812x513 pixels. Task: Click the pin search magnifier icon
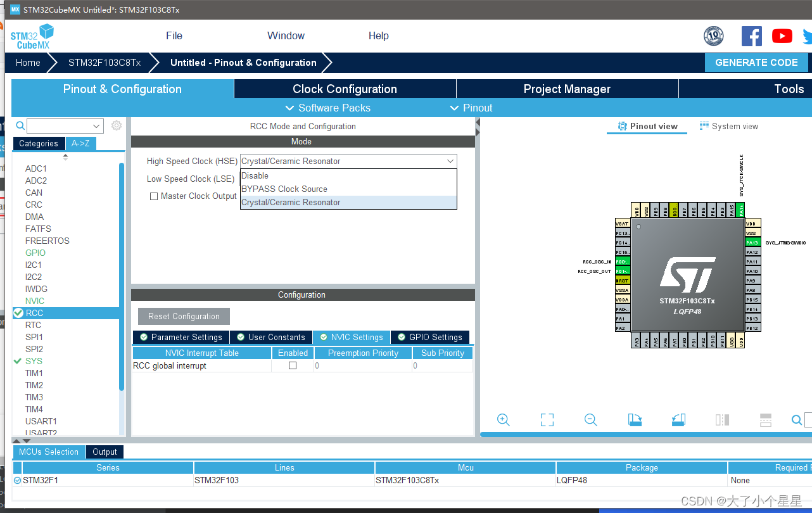click(797, 419)
